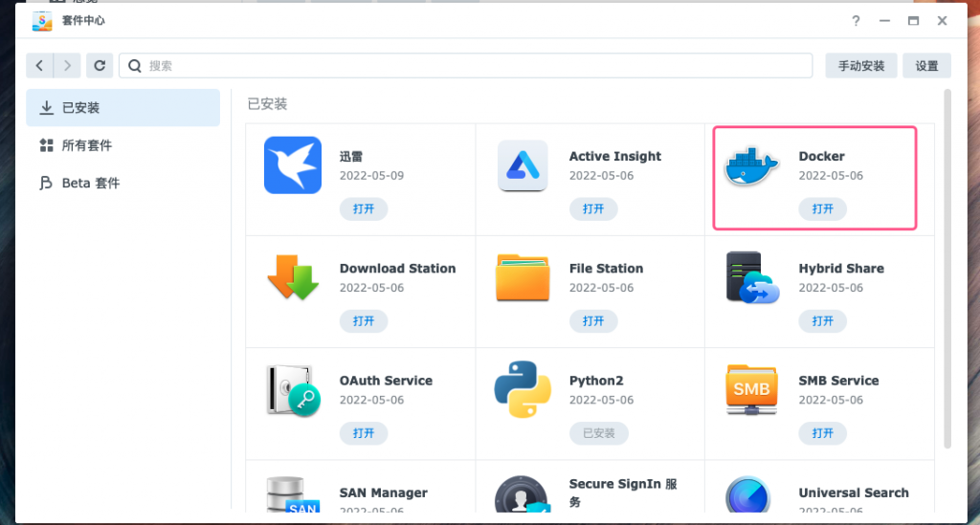
Task: Click the Secure SignIn 服务 package name
Action: pos(623,492)
